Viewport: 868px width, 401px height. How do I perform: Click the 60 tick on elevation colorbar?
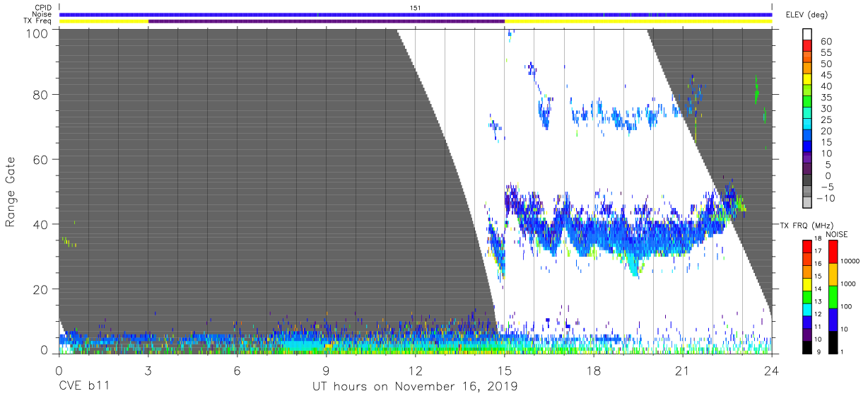825,42
